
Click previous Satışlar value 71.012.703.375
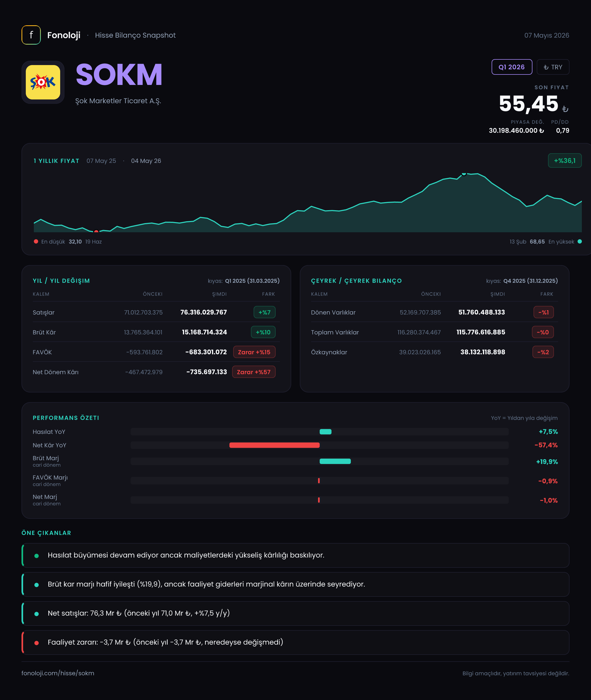143,312
